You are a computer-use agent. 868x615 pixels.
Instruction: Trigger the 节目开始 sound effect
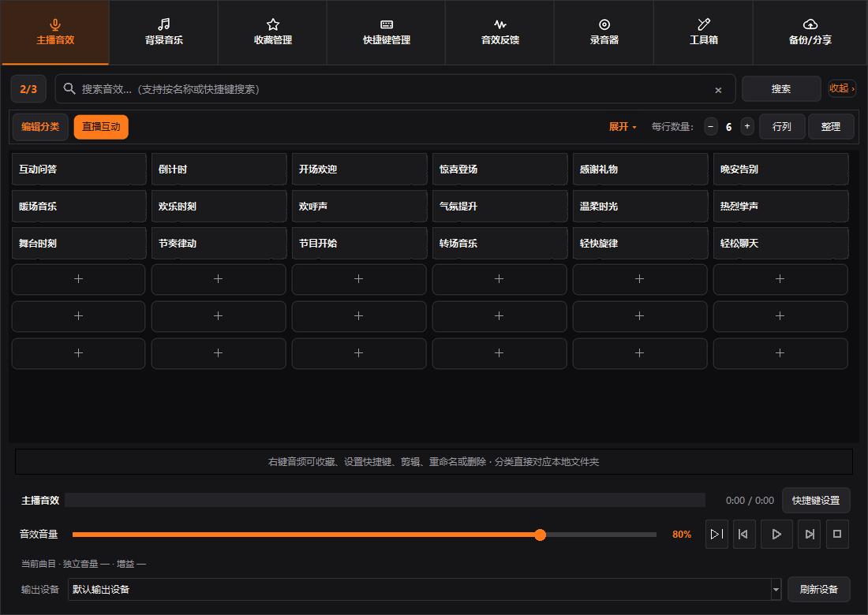click(x=359, y=244)
